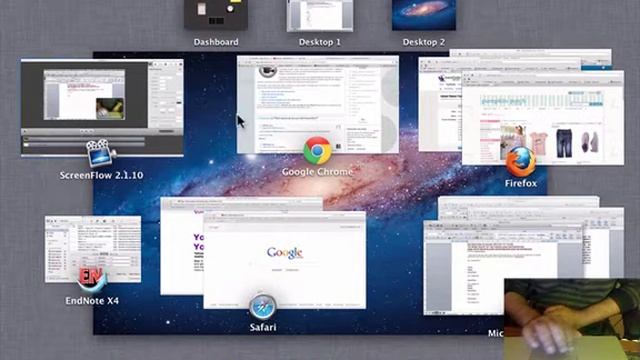This screenshot has width=640, height=360.
Task: Click the "Google Chrome" label
Action: 317,172
